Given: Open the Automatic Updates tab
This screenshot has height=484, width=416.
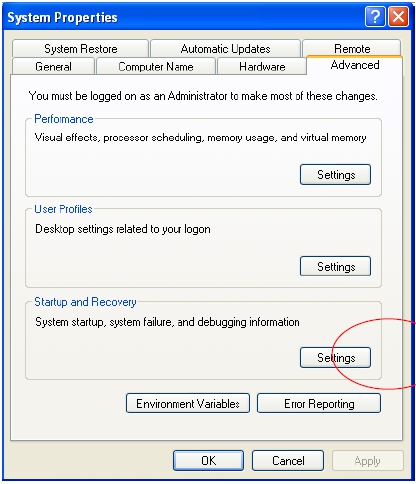Looking at the screenshot, I should point(225,49).
